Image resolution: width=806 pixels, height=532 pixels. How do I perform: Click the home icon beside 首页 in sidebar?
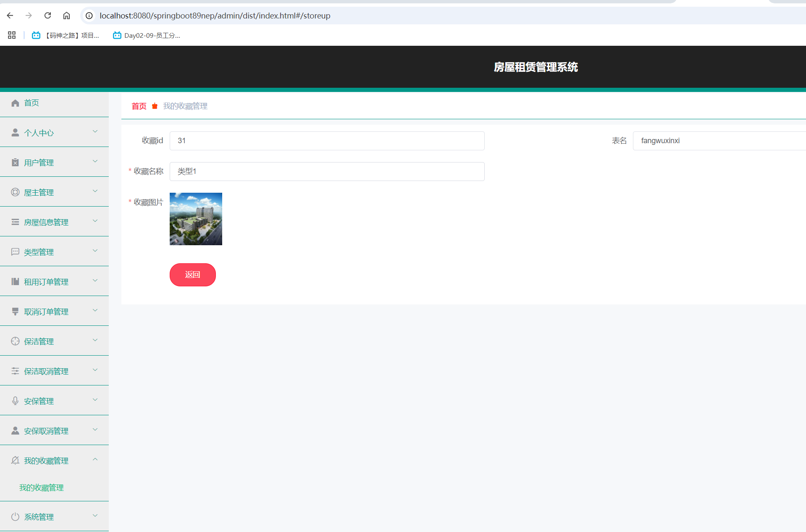(x=15, y=103)
